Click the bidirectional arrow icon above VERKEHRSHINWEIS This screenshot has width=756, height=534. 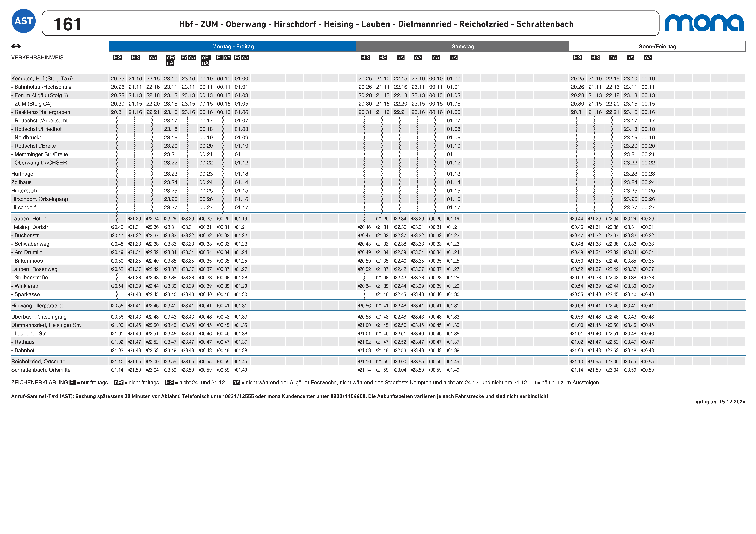(x=16, y=46)
